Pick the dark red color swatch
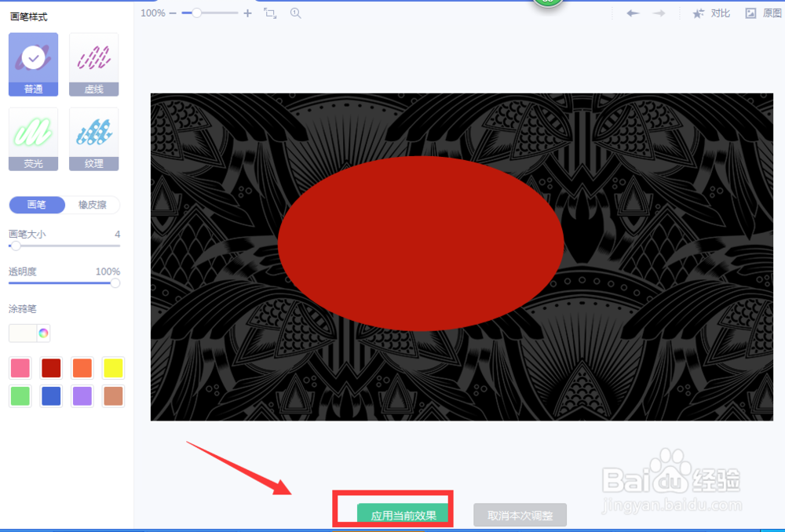The width and height of the screenshot is (785, 532). click(x=51, y=368)
